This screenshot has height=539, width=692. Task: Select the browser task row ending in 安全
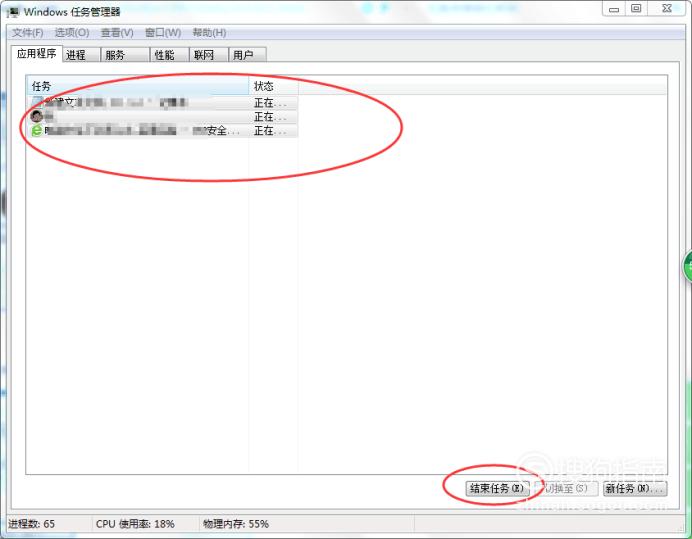[163, 131]
